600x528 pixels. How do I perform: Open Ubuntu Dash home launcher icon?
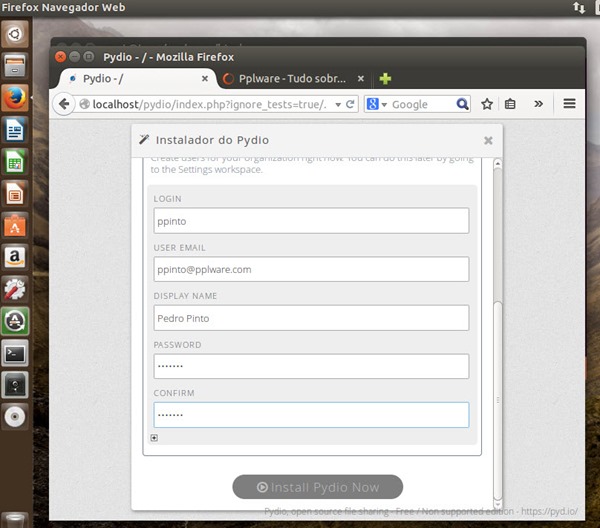(15, 34)
